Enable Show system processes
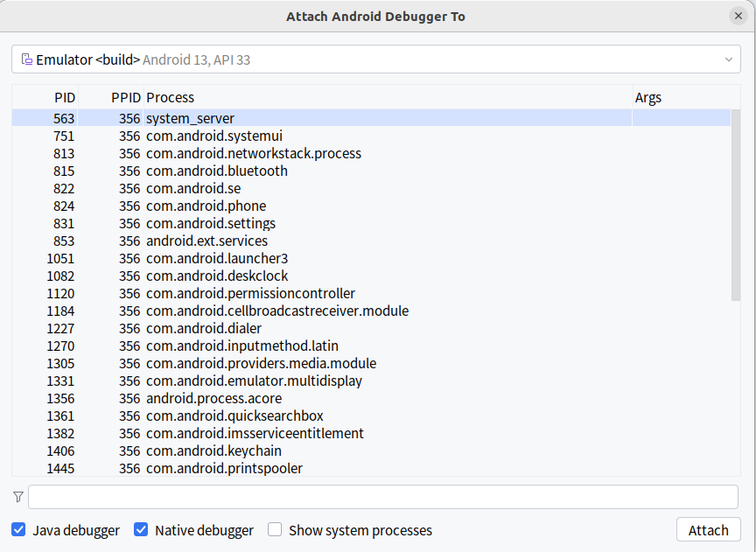The width and height of the screenshot is (756, 552). tap(275, 530)
